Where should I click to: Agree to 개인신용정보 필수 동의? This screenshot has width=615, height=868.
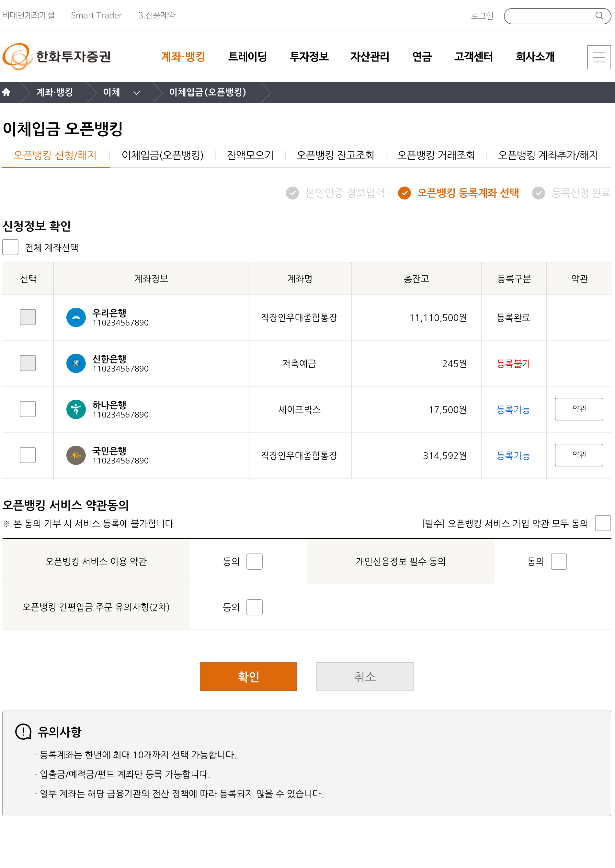559,562
